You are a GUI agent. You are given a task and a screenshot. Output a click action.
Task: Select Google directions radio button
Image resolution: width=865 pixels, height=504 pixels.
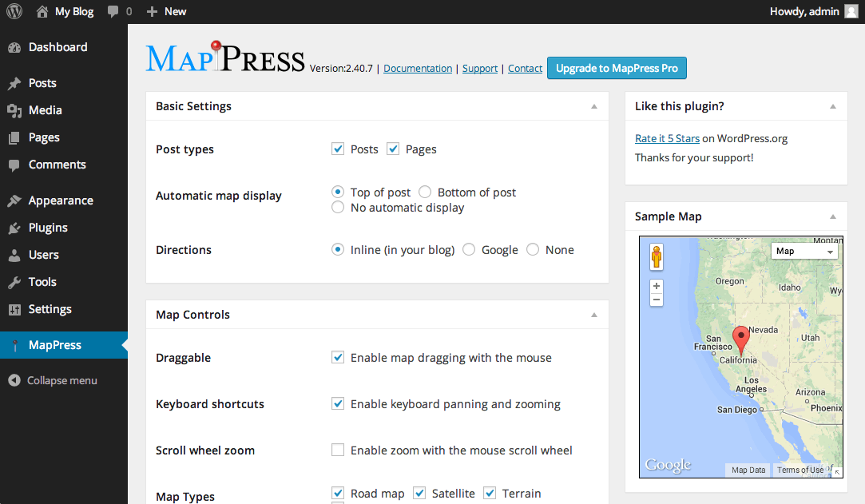click(x=469, y=250)
